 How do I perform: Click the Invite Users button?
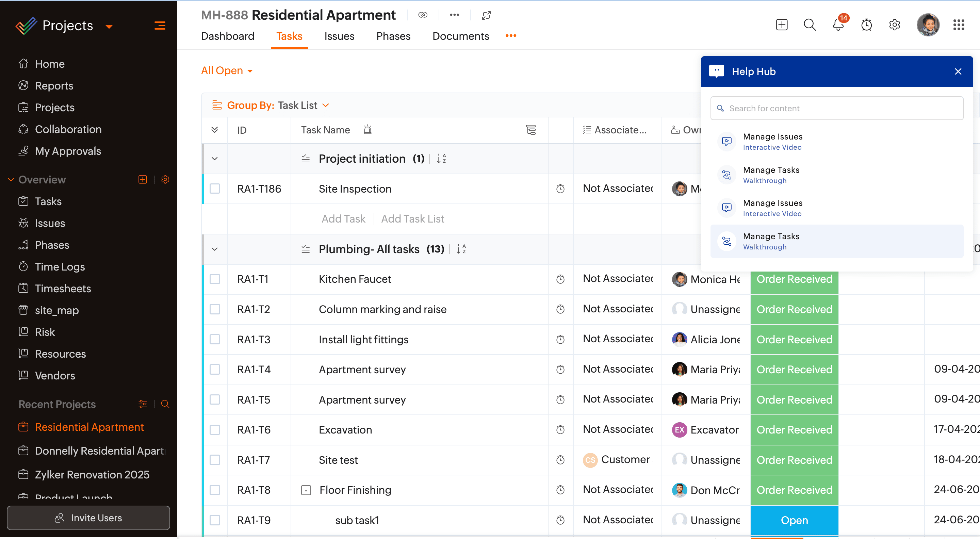pyautogui.click(x=88, y=518)
